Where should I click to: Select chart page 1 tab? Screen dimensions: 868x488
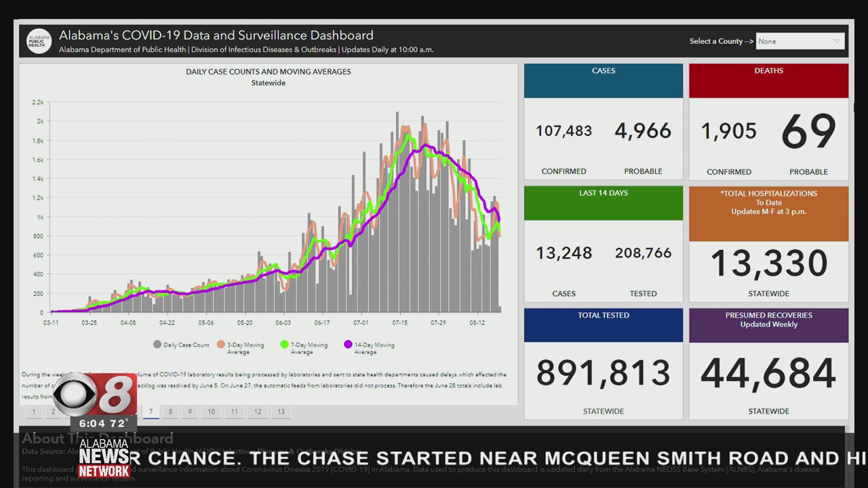coord(33,411)
